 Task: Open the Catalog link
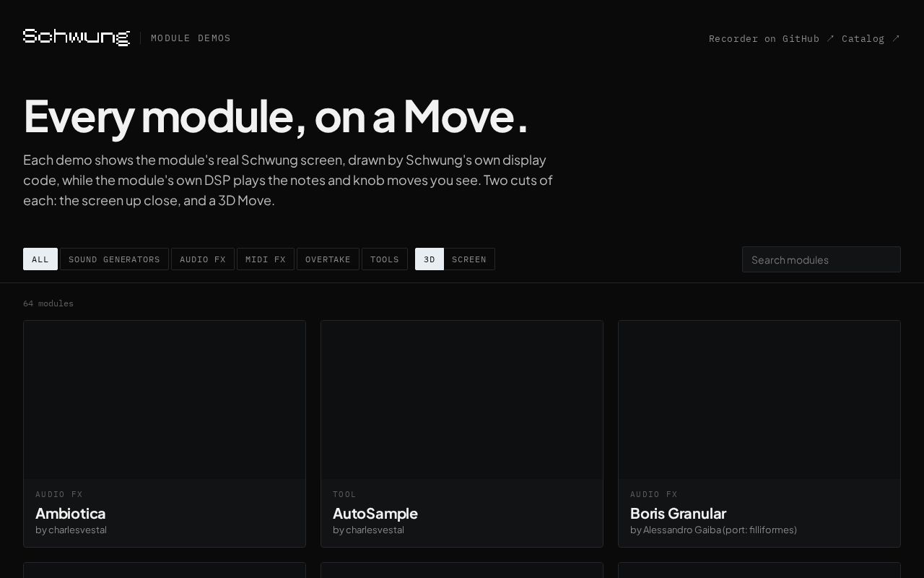[871, 38]
